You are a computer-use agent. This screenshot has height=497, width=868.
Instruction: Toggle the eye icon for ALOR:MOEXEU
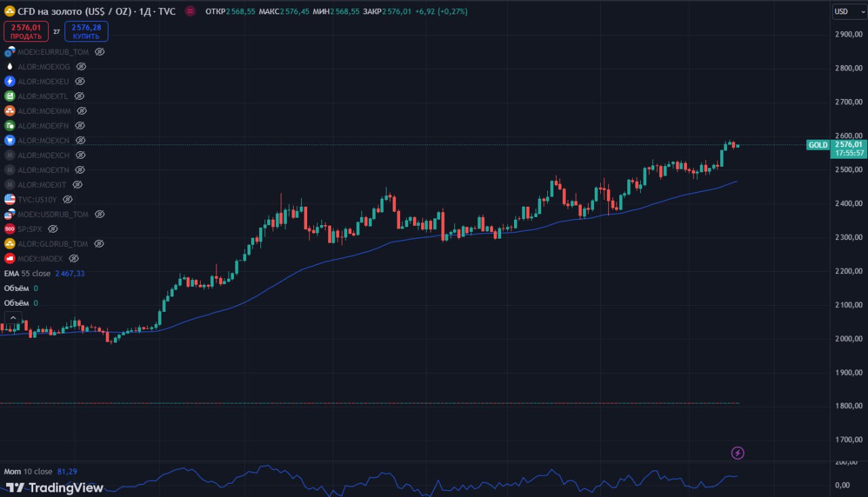click(80, 81)
